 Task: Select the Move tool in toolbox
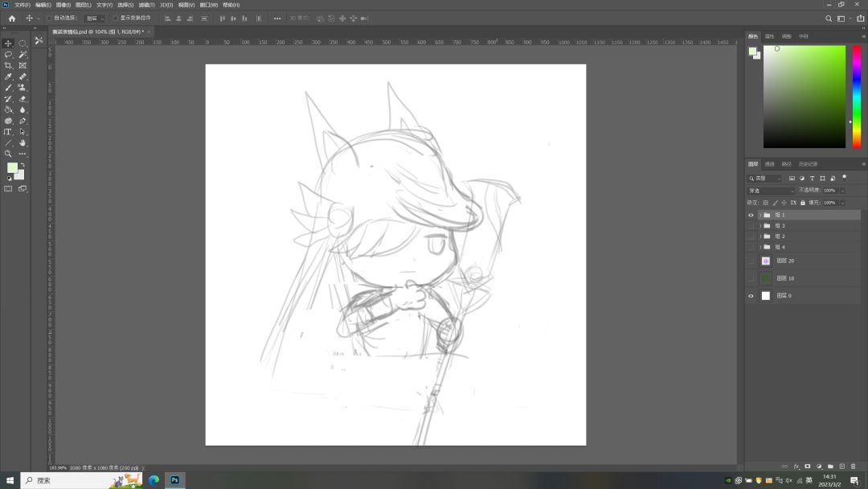coord(8,43)
